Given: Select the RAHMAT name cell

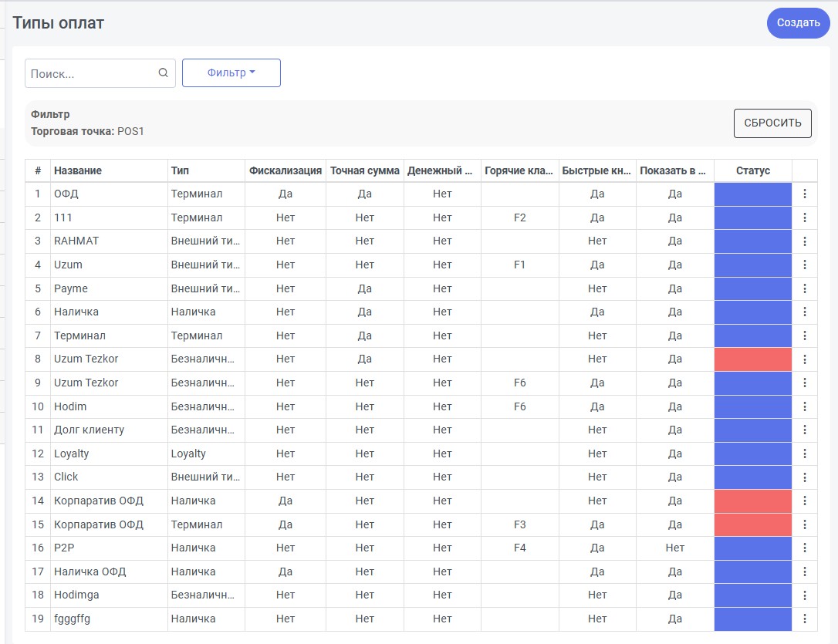Looking at the screenshot, I should point(109,241).
